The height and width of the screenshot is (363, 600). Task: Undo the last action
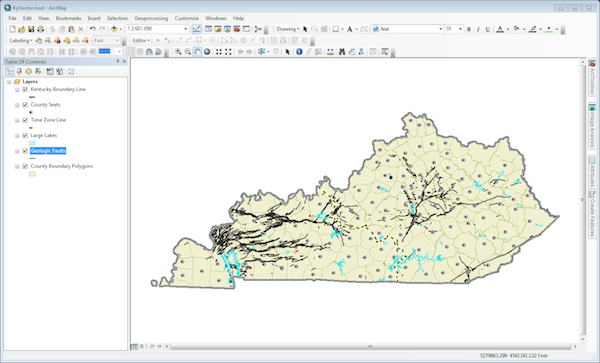[93, 29]
